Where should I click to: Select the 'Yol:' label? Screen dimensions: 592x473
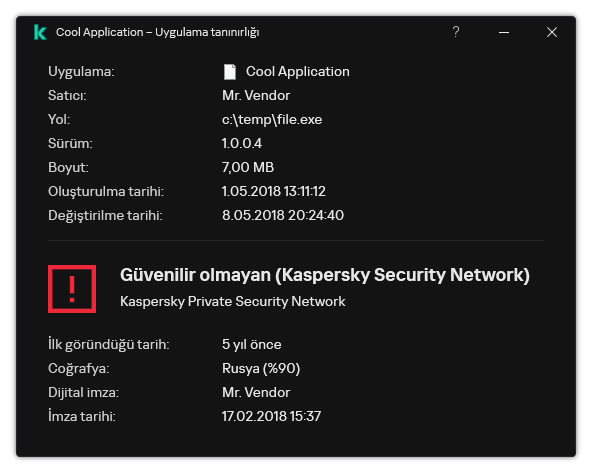coord(59,119)
